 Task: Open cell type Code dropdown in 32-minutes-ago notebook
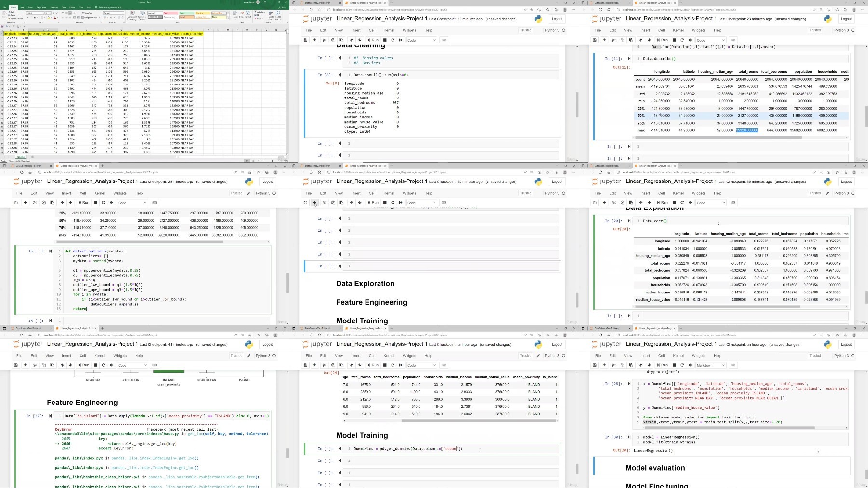click(x=422, y=203)
